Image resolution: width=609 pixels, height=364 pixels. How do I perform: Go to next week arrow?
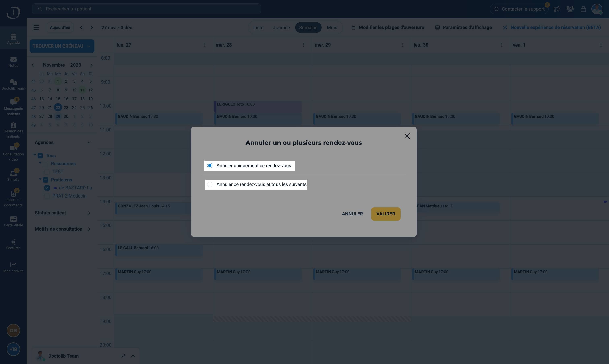[x=92, y=27]
